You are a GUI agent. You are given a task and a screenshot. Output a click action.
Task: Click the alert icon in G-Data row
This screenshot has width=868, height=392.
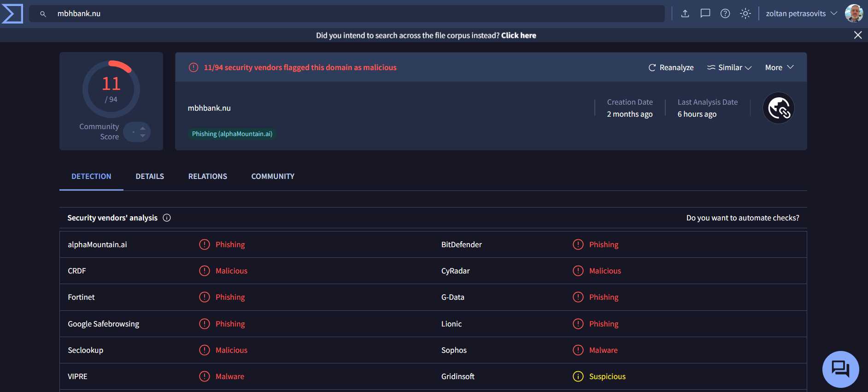[578, 297]
